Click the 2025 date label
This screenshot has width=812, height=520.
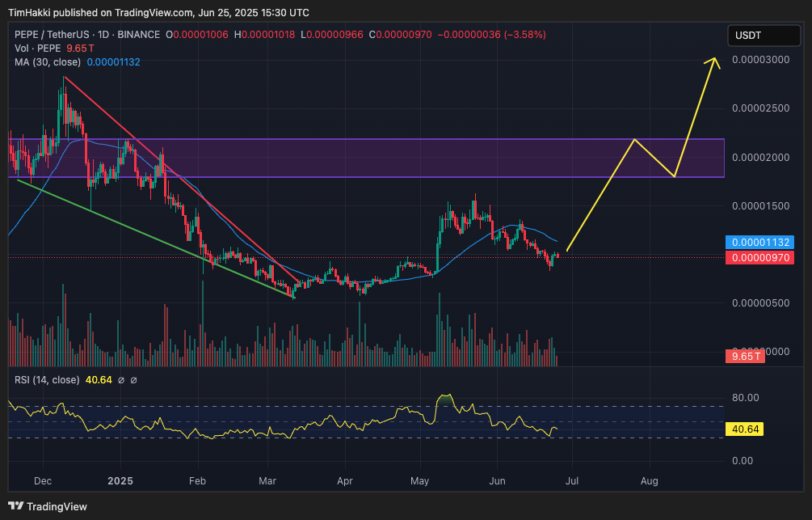[120, 481]
